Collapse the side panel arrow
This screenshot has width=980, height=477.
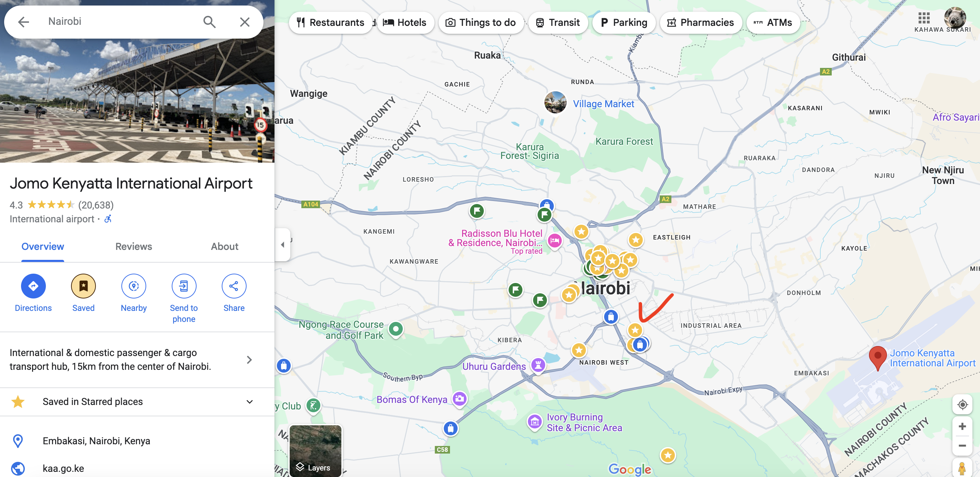(x=282, y=245)
